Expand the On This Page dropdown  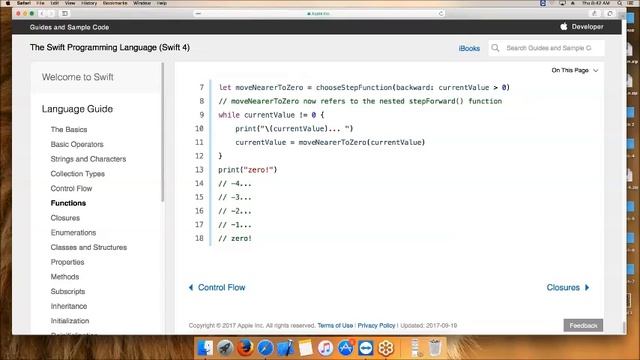click(x=575, y=70)
